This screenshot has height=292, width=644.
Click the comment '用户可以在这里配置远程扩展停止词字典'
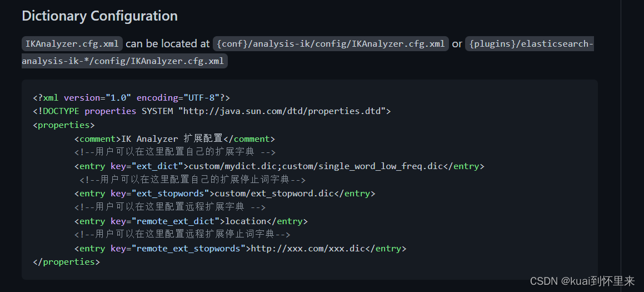coord(182,234)
